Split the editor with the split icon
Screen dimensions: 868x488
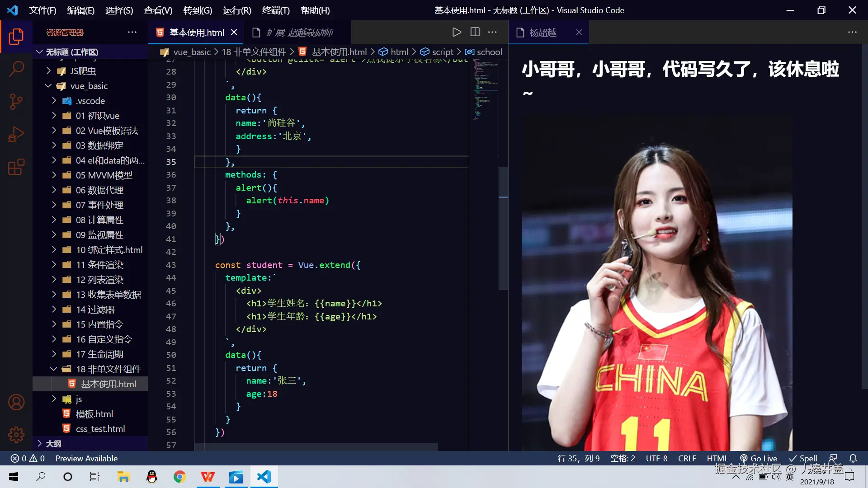(x=475, y=32)
